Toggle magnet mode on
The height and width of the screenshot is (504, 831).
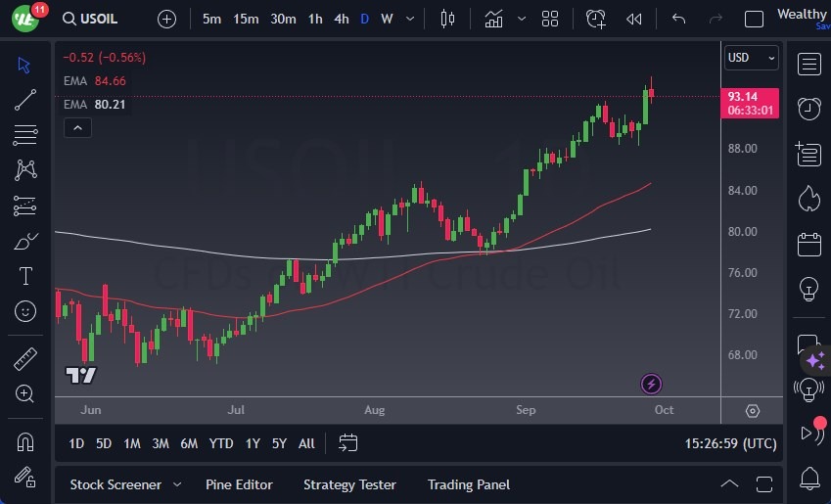(x=25, y=441)
